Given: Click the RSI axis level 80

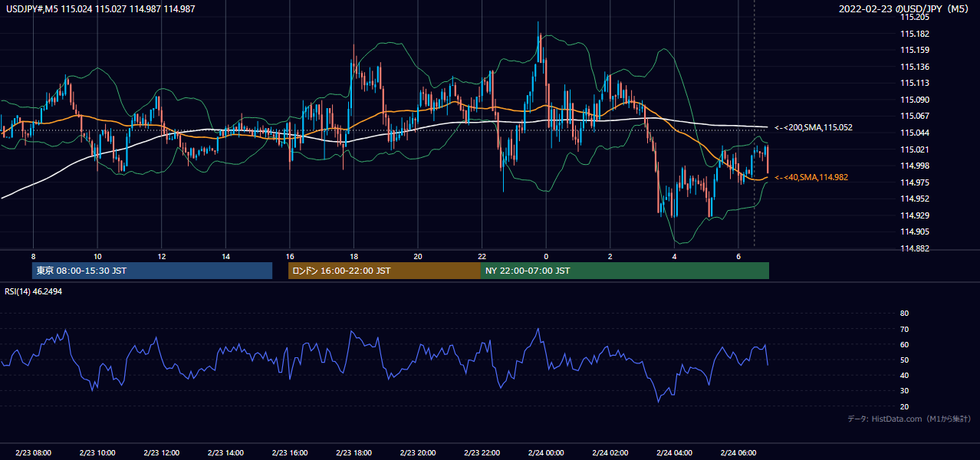Looking at the screenshot, I should pyautogui.click(x=905, y=314).
